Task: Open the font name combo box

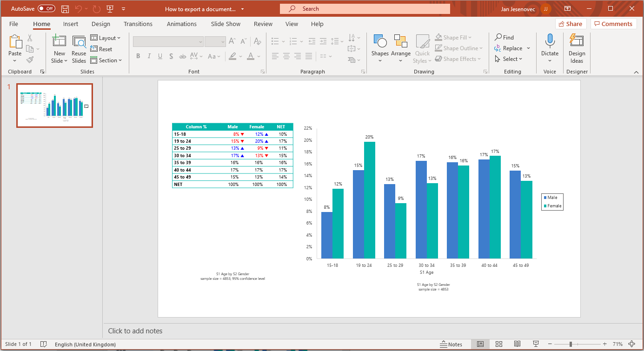Action: pyautogui.click(x=168, y=41)
